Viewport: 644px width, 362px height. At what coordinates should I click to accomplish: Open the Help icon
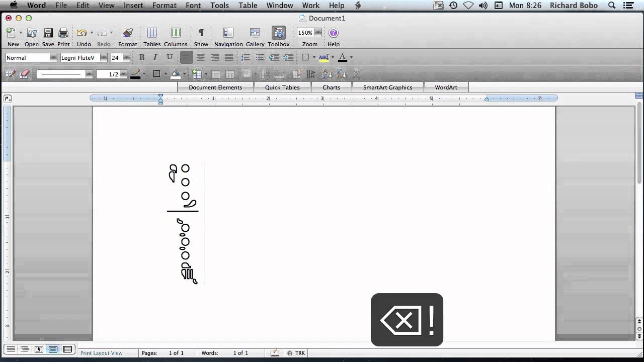(x=334, y=33)
